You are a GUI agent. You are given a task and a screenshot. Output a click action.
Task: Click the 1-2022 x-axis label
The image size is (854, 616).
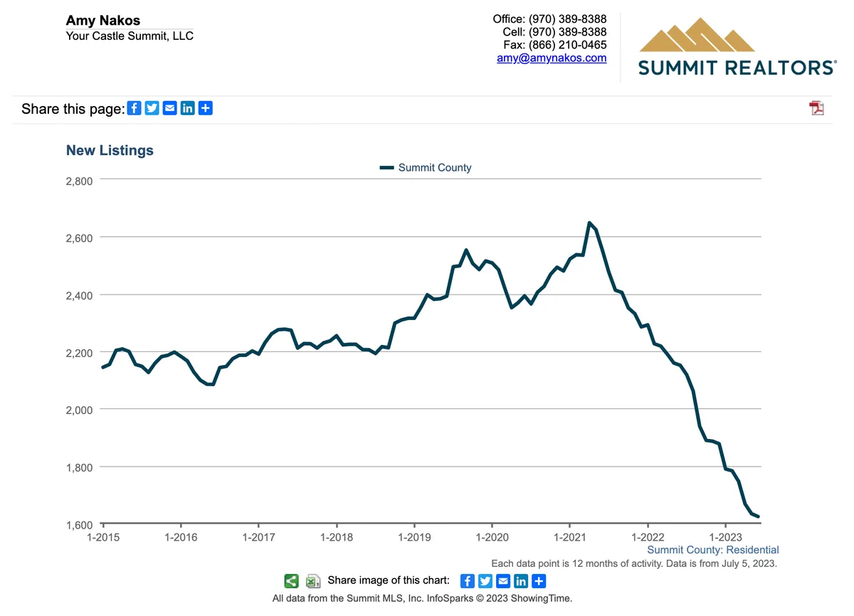tap(647, 537)
